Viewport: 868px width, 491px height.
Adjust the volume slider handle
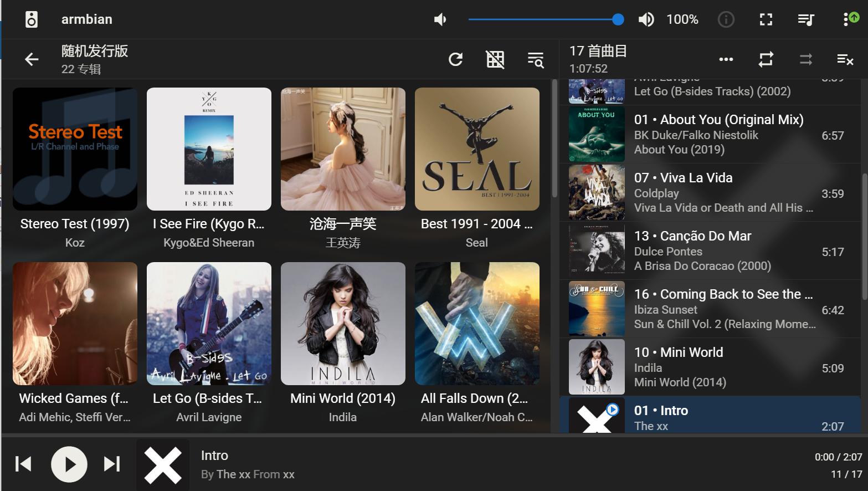(x=618, y=20)
